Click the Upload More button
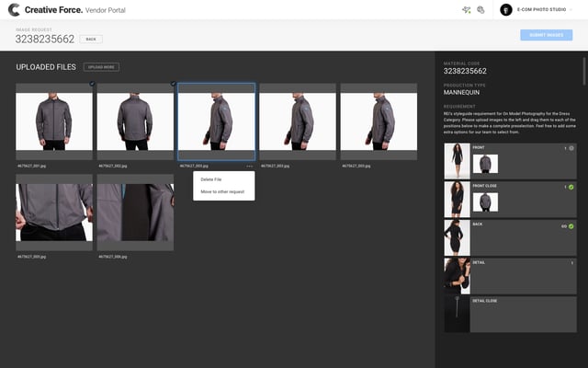The height and width of the screenshot is (368, 588). point(101,67)
